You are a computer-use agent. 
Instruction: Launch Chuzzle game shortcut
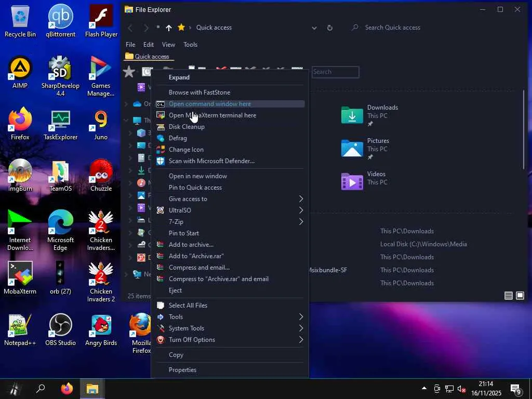click(x=101, y=176)
